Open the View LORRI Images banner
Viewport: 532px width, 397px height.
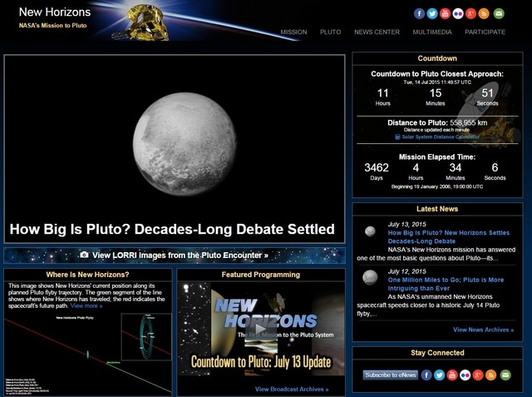coord(175,256)
